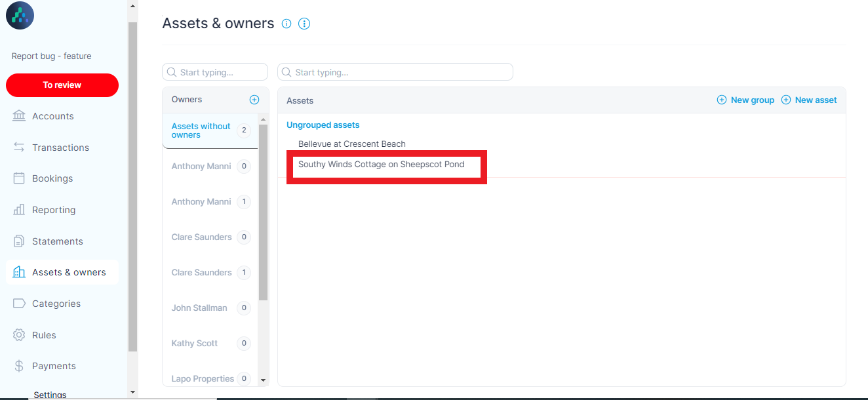The image size is (868, 400).
Task: Click the app logo in the sidebar
Action: click(20, 16)
